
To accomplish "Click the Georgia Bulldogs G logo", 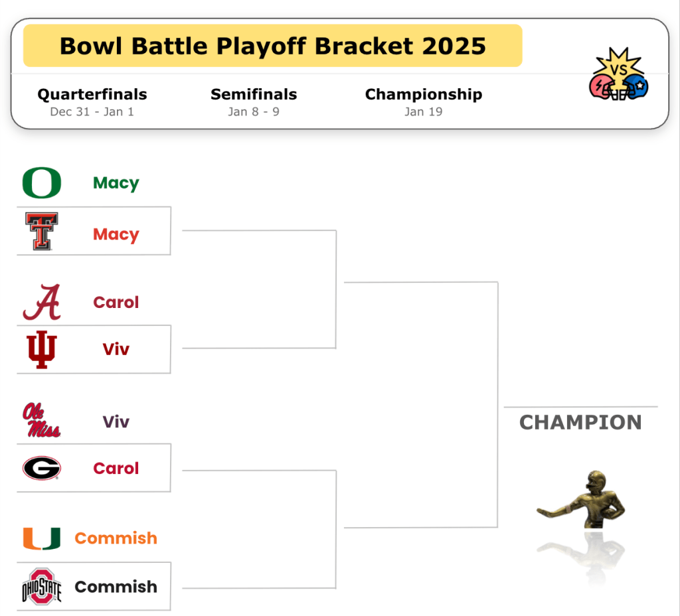I will [41, 468].
